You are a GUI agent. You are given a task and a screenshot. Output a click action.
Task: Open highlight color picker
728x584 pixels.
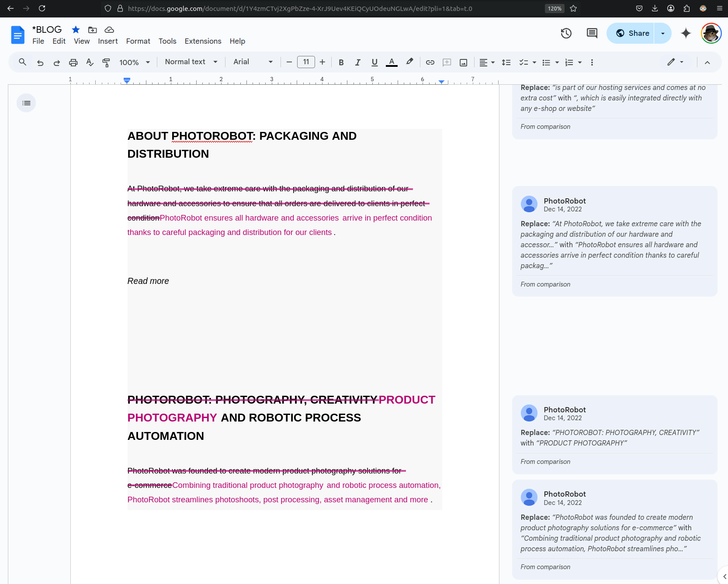click(x=409, y=62)
